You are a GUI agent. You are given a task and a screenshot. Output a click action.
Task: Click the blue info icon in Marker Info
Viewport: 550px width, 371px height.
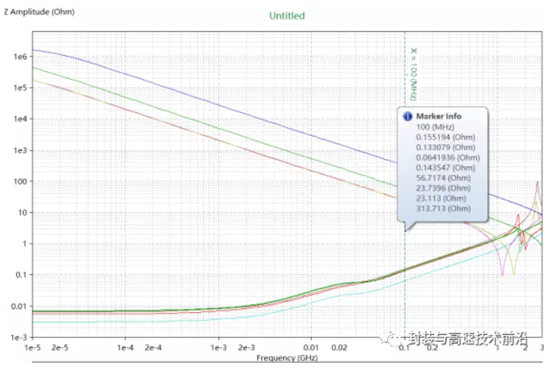408,116
